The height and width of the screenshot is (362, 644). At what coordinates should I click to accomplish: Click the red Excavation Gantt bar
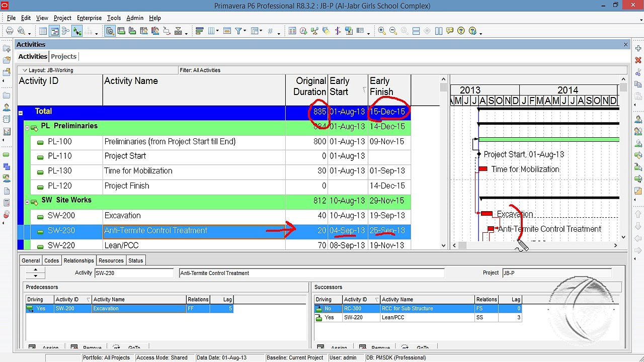click(487, 214)
